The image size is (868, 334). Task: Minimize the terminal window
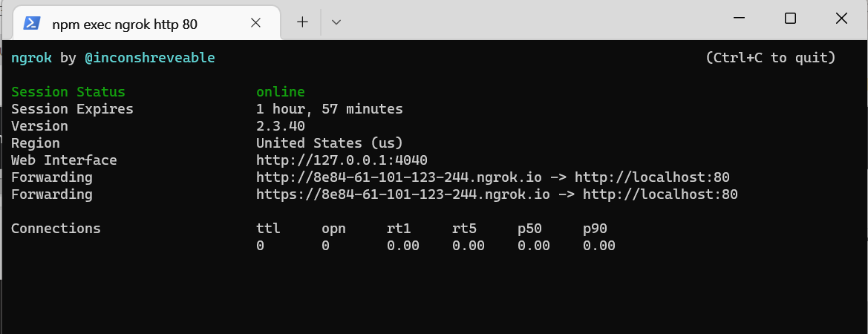pyautogui.click(x=739, y=19)
